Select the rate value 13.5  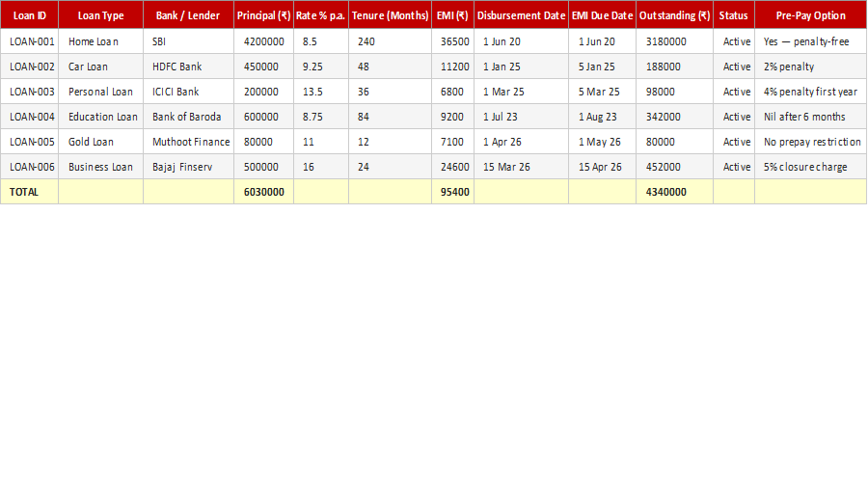(320, 92)
